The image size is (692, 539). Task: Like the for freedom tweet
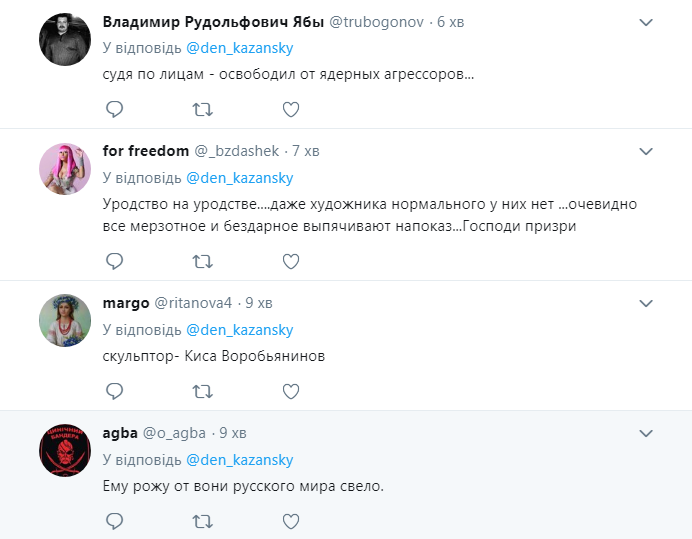point(290,261)
